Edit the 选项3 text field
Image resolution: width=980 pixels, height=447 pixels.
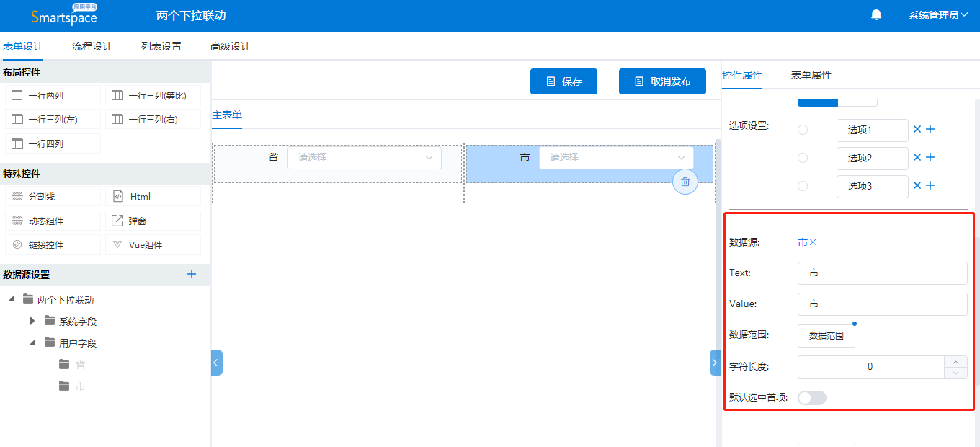point(872,186)
